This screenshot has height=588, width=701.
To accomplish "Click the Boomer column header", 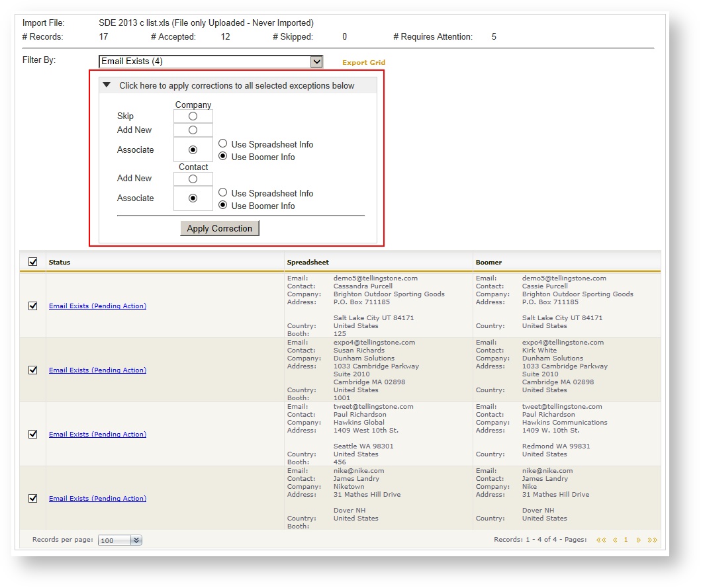I will pyautogui.click(x=489, y=263).
